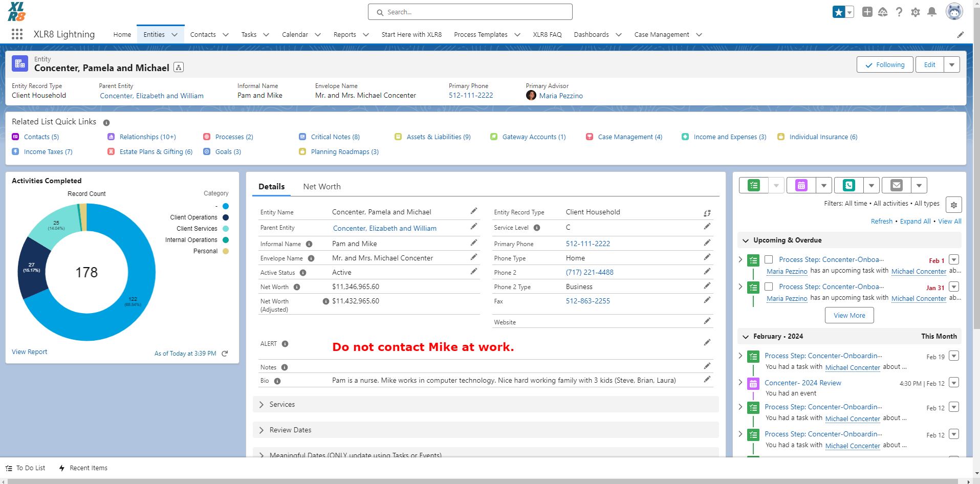Open the timeline filter settings gear
Viewport: 980px width, 484px height.
(953, 205)
